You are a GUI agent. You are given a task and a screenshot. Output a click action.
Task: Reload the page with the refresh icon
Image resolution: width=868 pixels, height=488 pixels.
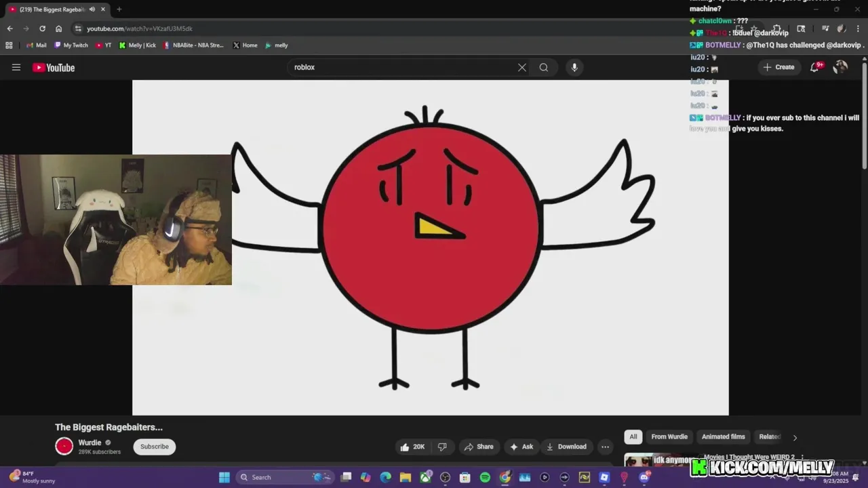42,28
